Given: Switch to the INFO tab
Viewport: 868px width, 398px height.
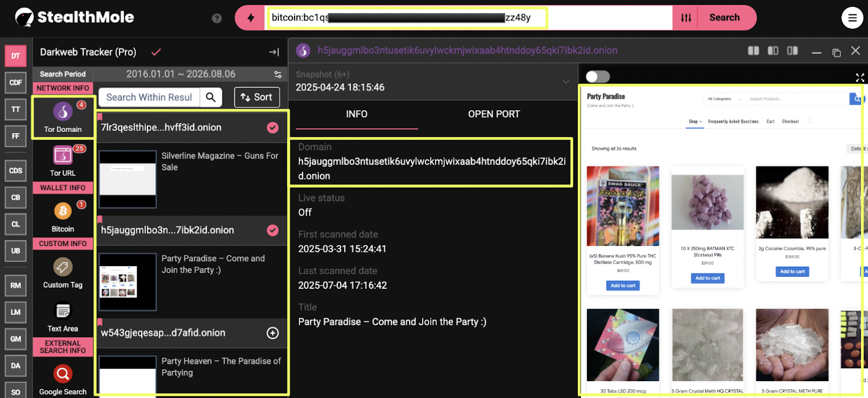Looking at the screenshot, I should (357, 115).
